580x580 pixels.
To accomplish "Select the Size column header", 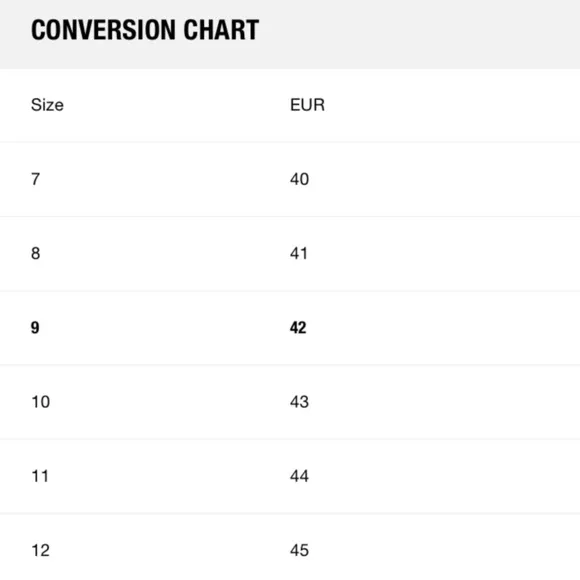I will pyautogui.click(x=47, y=105).
